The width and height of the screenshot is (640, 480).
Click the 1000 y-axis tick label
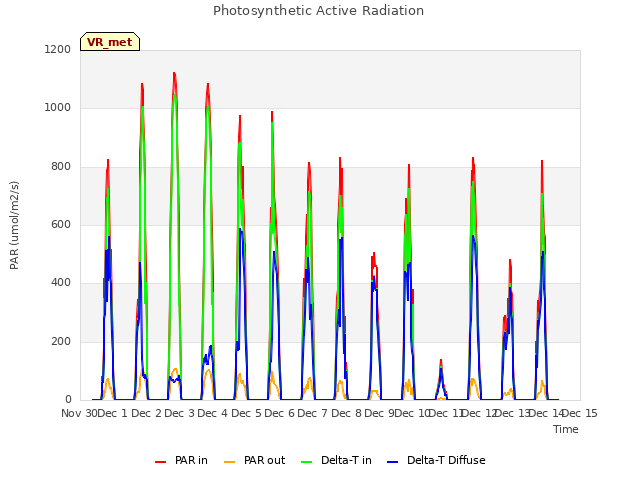click(x=58, y=108)
